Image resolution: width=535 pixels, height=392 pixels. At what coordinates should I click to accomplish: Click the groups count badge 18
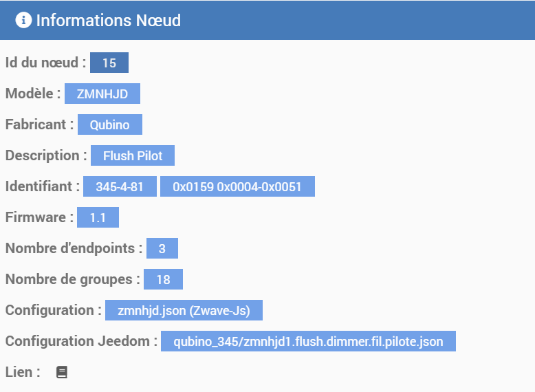[x=163, y=279]
